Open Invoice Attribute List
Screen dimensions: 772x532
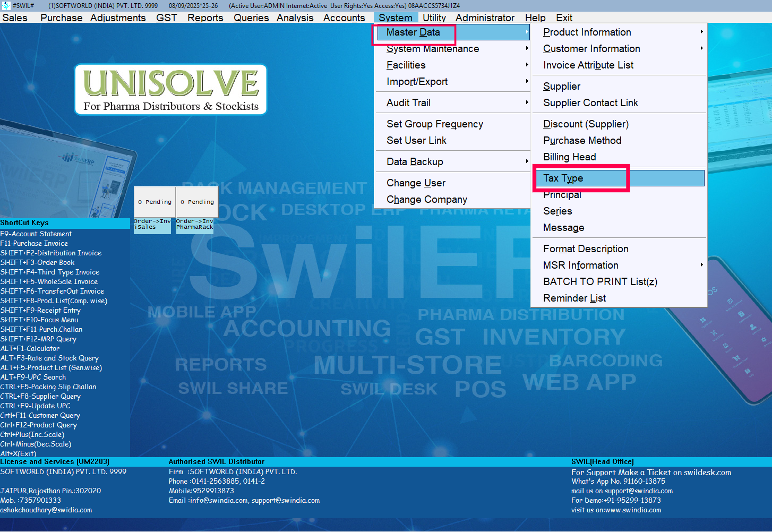[619, 65]
